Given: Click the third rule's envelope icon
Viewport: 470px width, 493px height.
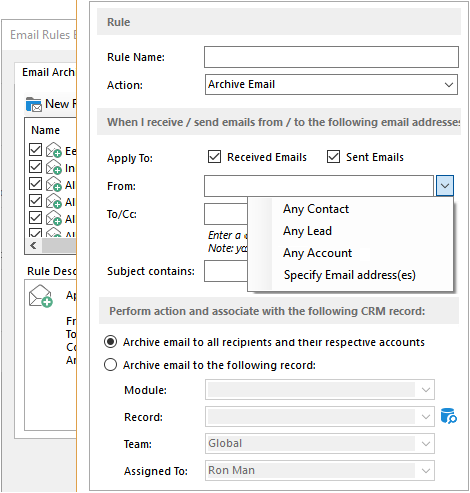Looking at the screenshot, I should pyautogui.click(x=54, y=184).
